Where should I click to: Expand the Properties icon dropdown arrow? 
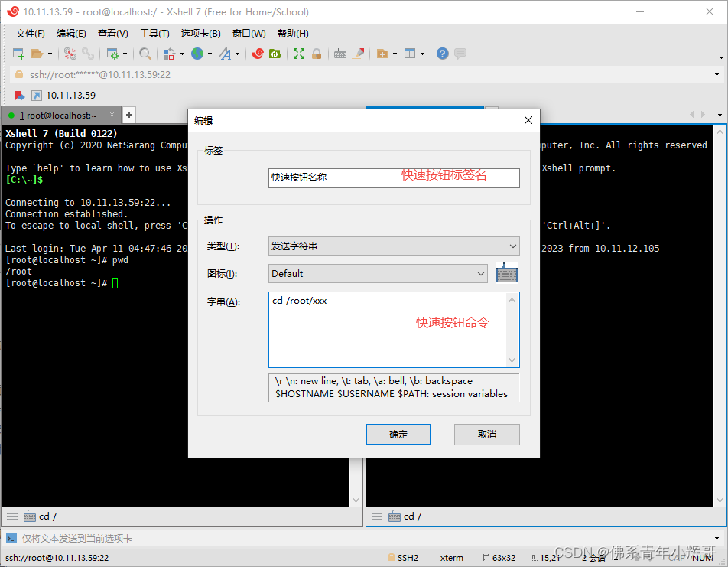[125, 54]
